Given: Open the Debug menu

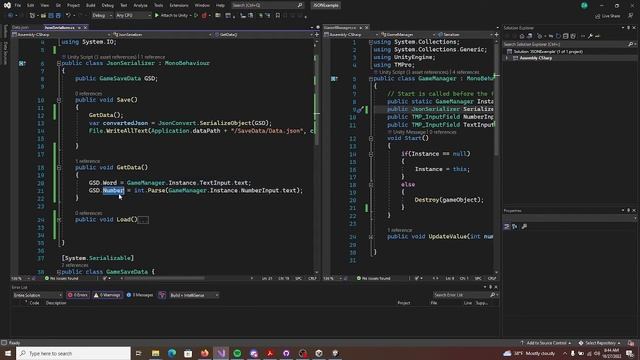Looking at the screenshot, I should click(108, 5).
